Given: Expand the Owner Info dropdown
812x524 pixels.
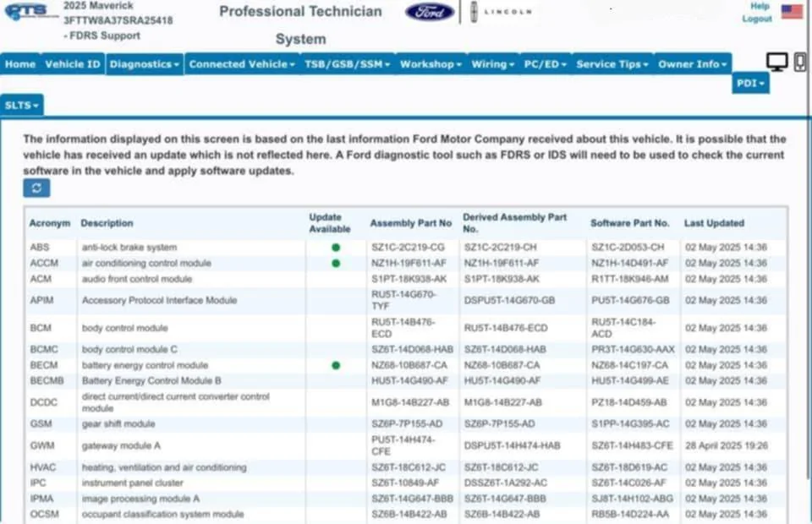Looking at the screenshot, I should point(693,64).
